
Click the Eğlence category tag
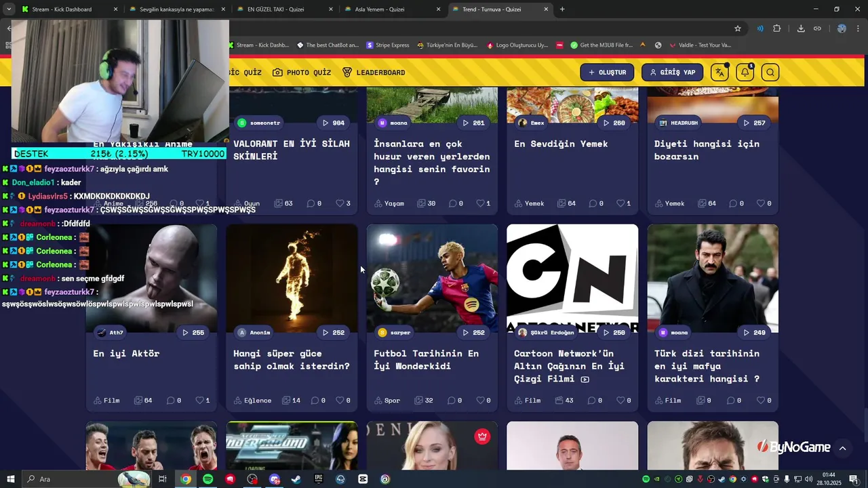coord(252,401)
